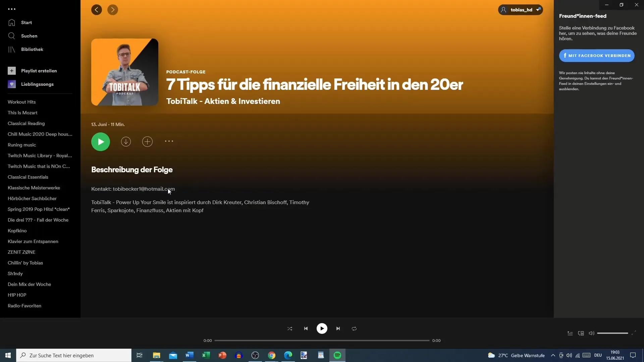The width and height of the screenshot is (644, 362).
Task: Open Dein Mix der Woche playlist
Action: click(29, 284)
